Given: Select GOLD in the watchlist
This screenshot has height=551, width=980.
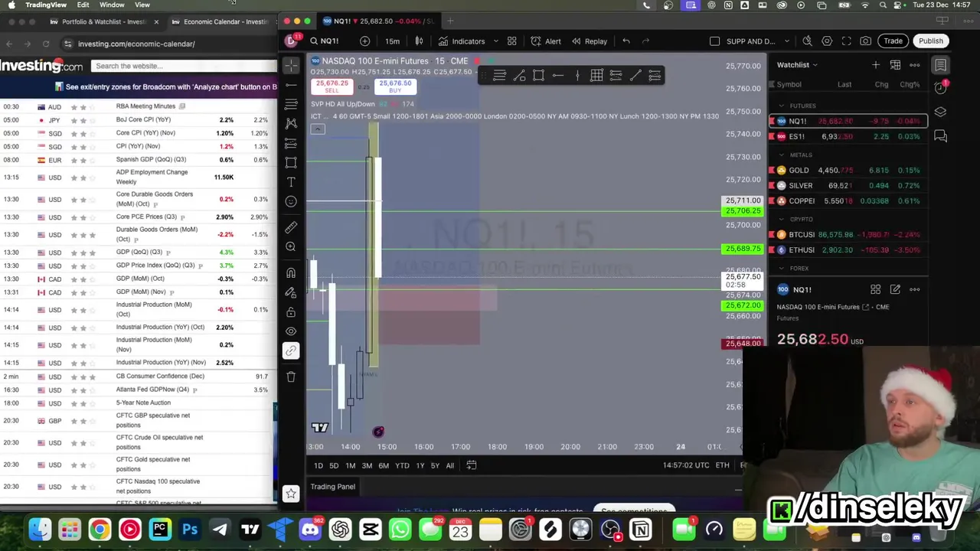Looking at the screenshot, I should coord(848,171).
